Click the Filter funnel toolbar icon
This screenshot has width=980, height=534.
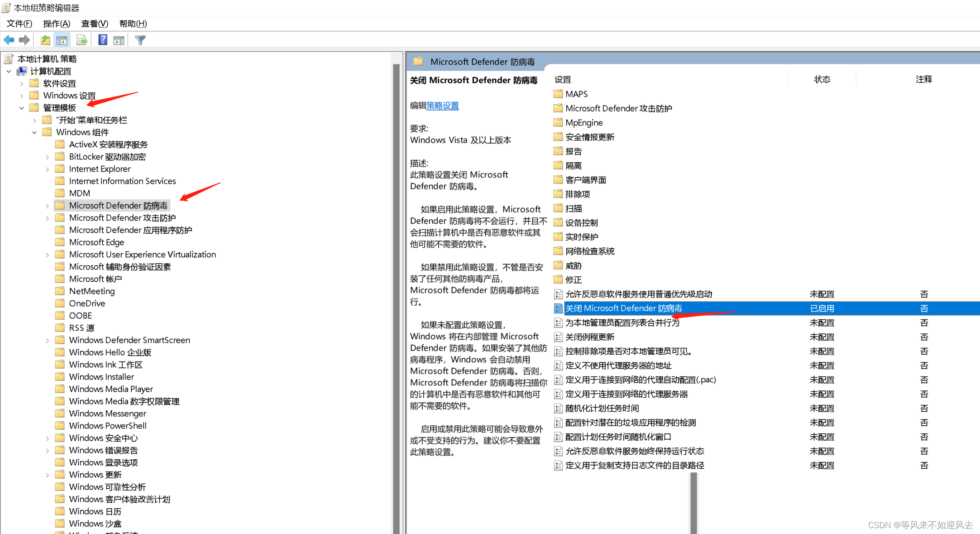point(140,40)
